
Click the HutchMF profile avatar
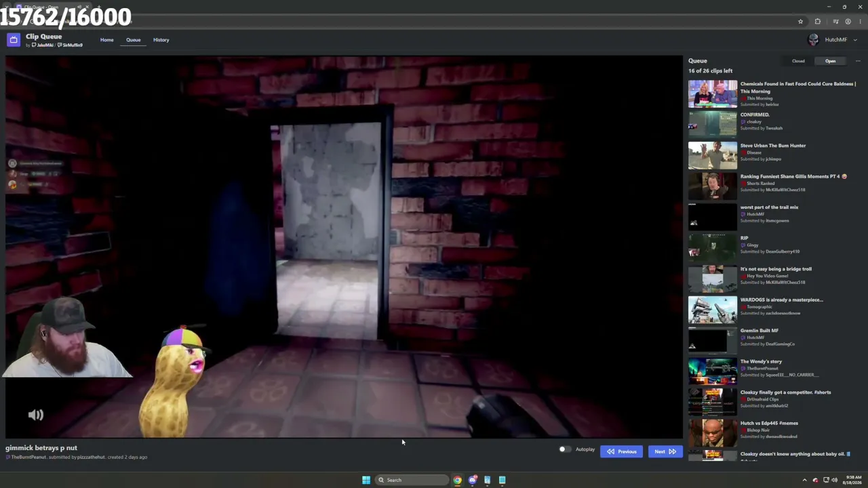click(x=814, y=40)
